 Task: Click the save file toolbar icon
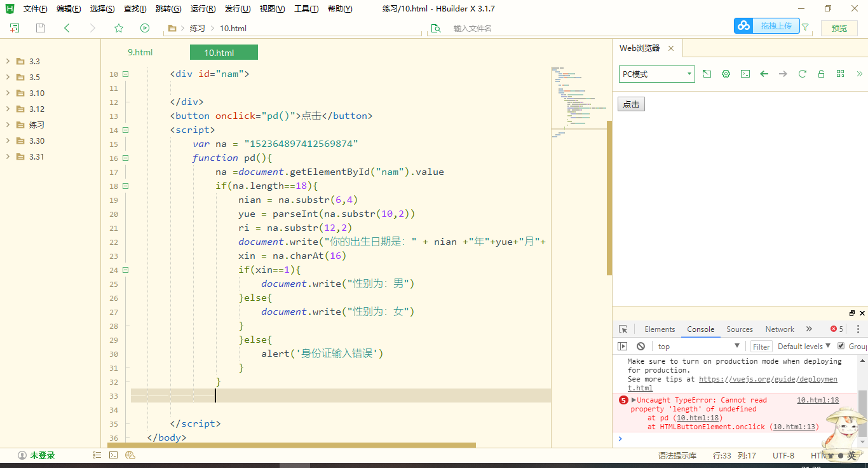coord(41,28)
